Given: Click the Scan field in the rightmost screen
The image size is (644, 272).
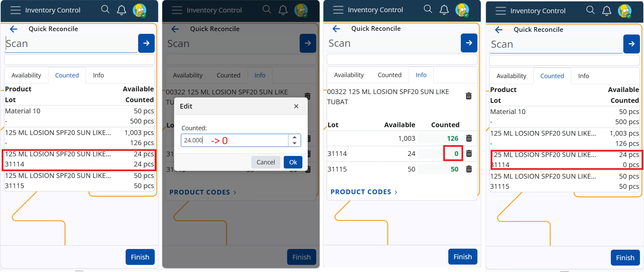Looking at the screenshot, I should pos(555,44).
